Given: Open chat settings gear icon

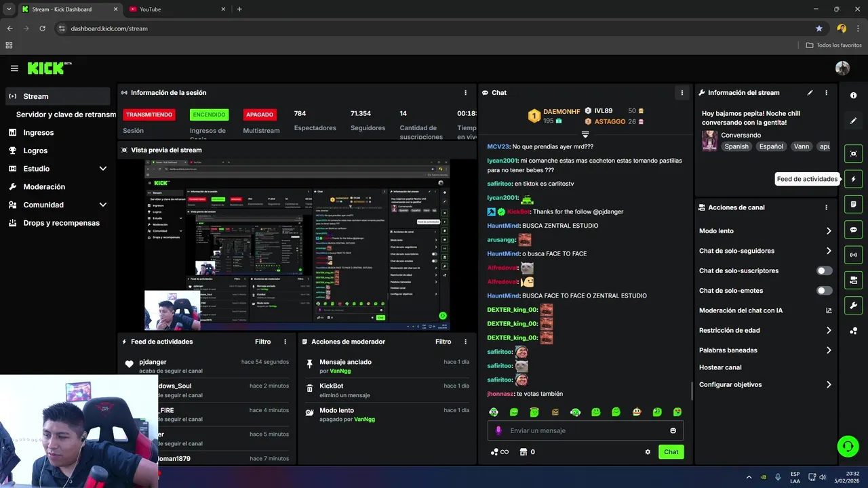Looking at the screenshot, I should pos(648,452).
